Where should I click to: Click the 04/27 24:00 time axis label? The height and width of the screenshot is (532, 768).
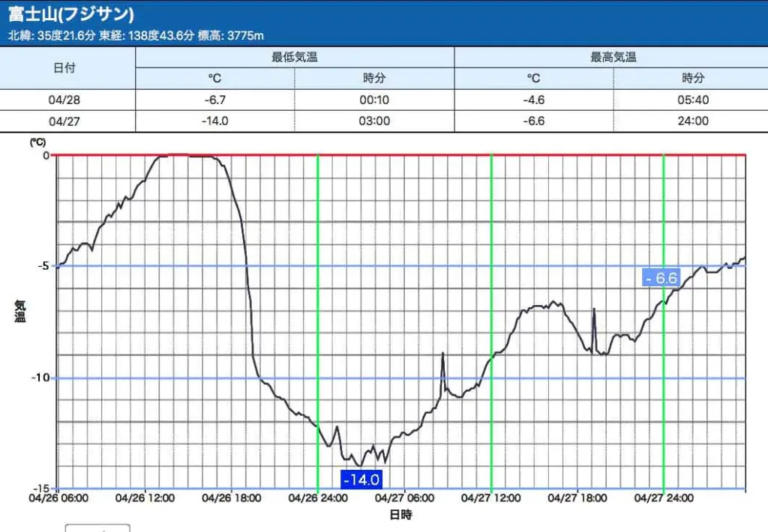[664, 498]
